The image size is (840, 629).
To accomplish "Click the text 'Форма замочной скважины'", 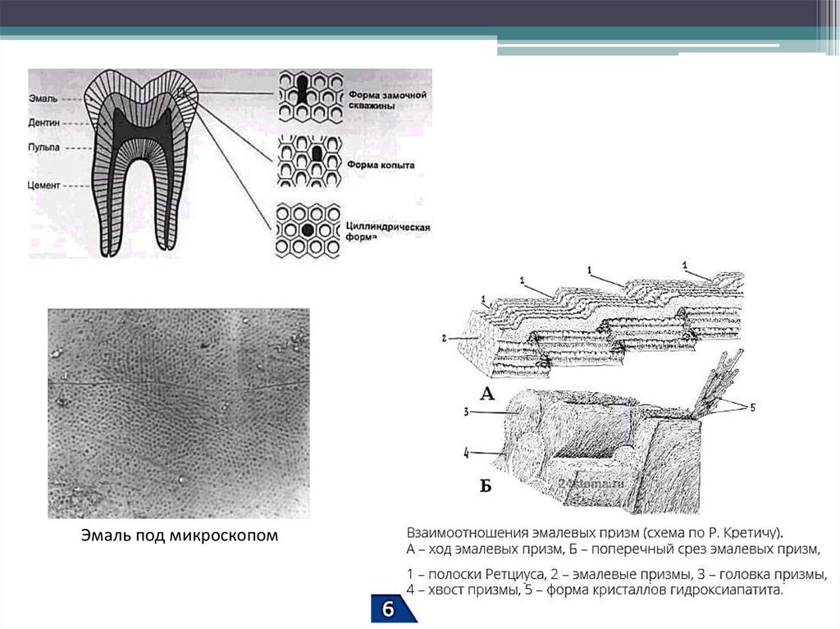I will (387, 100).
